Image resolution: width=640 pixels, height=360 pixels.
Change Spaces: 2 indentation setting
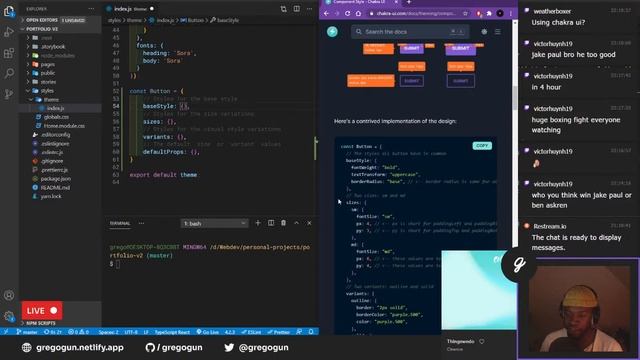coord(109,332)
